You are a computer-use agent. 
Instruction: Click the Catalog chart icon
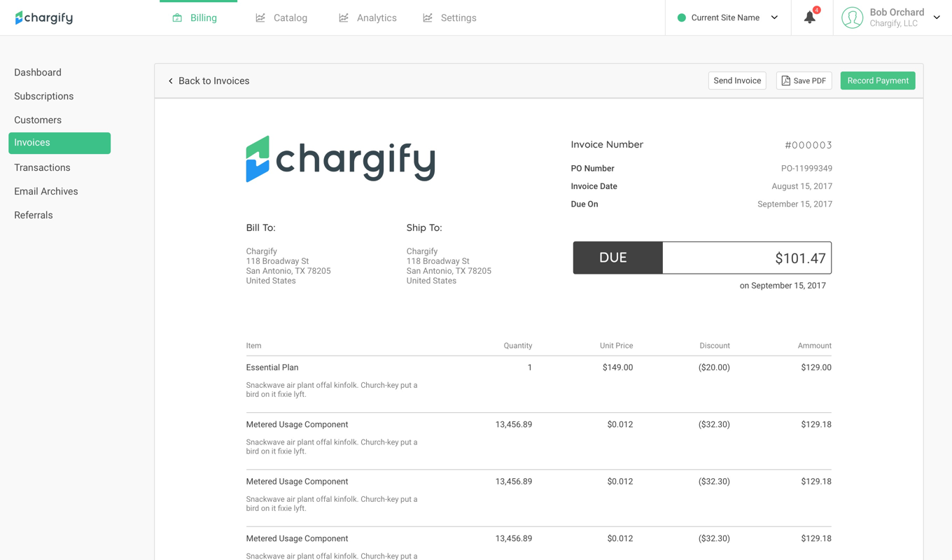260,17
